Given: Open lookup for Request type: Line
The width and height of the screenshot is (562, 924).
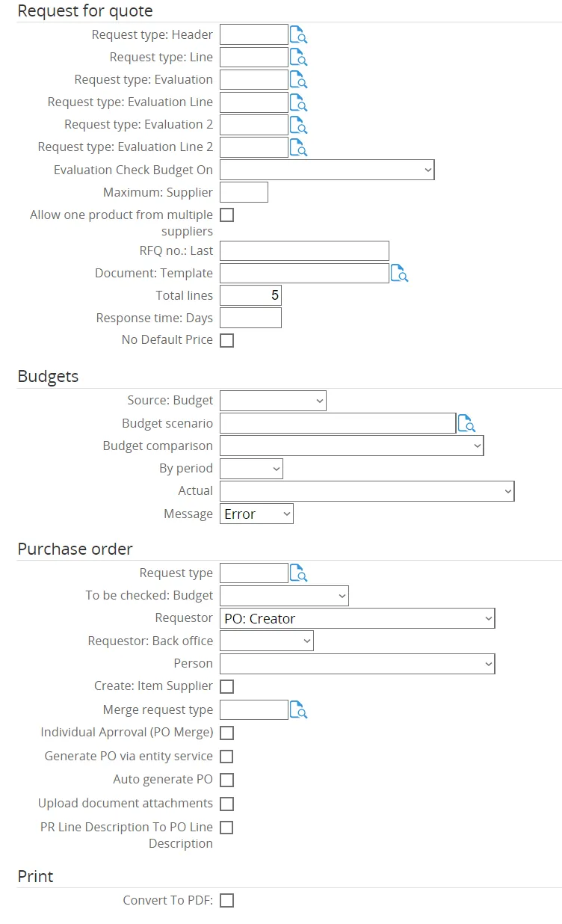Looking at the screenshot, I should click(x=298, y=58).
